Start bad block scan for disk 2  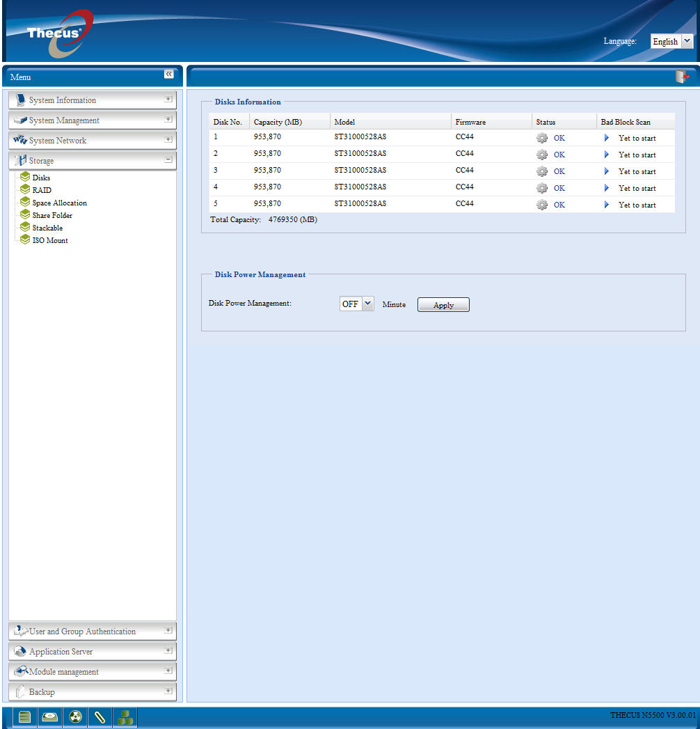click(x=606, y=155)
